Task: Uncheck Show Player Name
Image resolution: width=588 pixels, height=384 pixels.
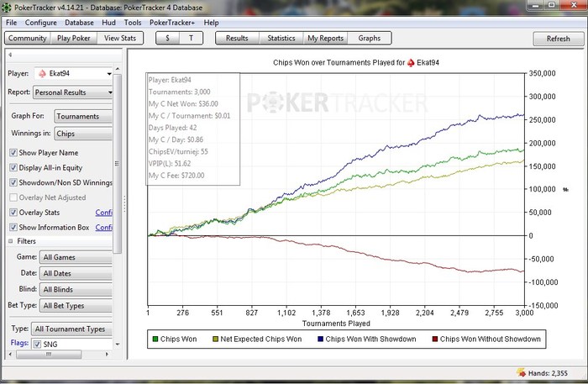Action: click(13, 153)
